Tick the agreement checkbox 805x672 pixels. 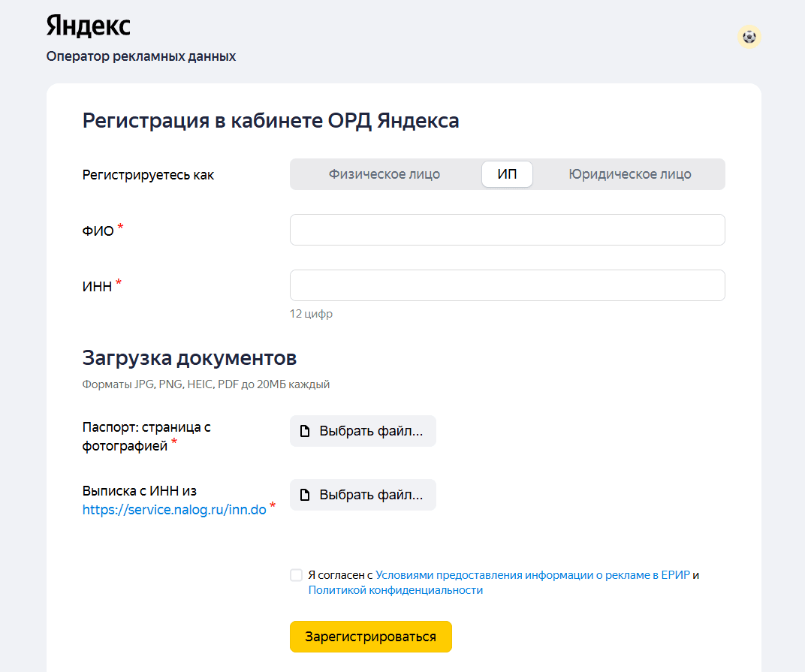coord(296,575)
